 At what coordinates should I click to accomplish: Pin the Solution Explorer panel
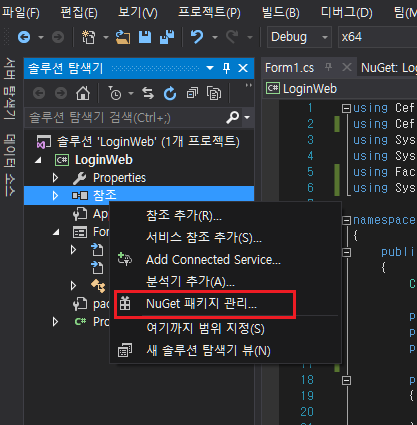coord(226,68)
